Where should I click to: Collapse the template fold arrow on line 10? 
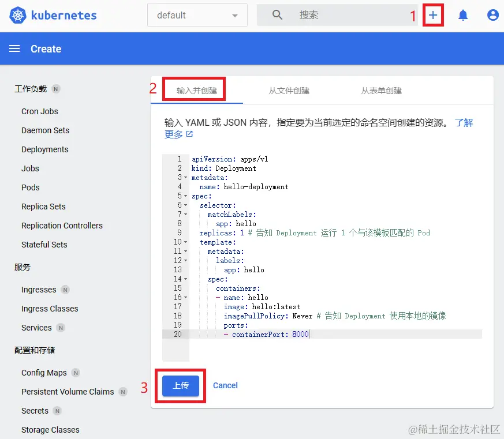click(x=185, y=242)
